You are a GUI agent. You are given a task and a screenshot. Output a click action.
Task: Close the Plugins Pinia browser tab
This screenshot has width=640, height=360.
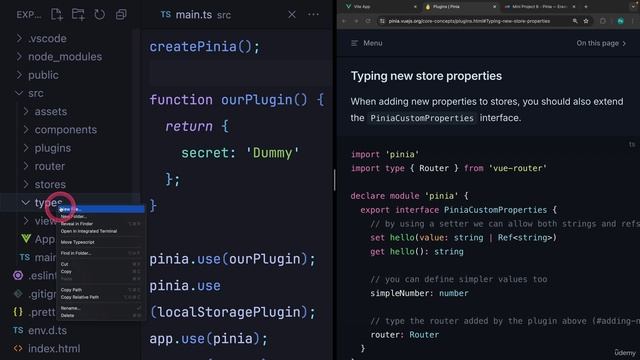(x=494, y=7)
